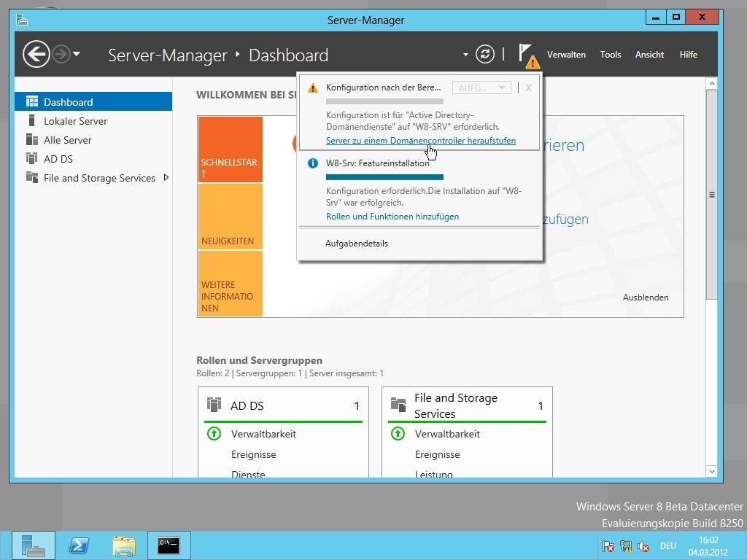Screen dimensions: 747x560
Task: Click the network tray icon
Action: coord(625,546)
